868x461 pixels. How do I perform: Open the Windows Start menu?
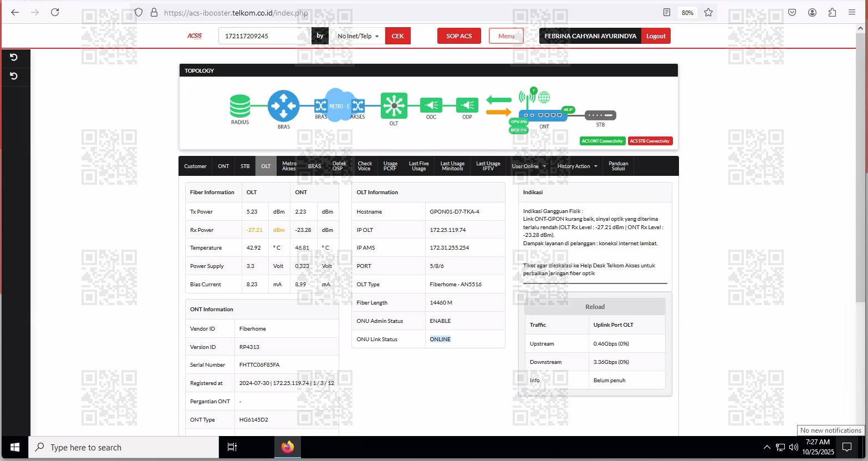15,447
